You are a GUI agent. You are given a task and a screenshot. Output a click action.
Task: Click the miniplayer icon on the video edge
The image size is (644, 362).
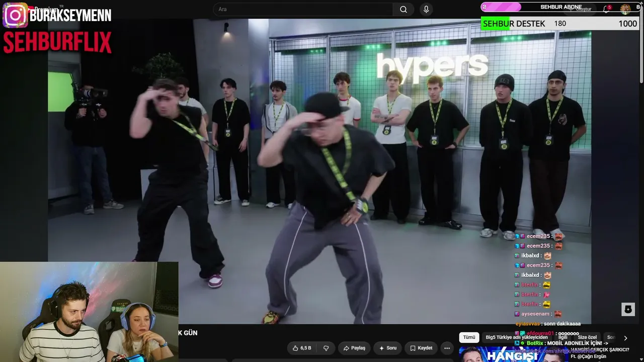(x=628, y=309)
